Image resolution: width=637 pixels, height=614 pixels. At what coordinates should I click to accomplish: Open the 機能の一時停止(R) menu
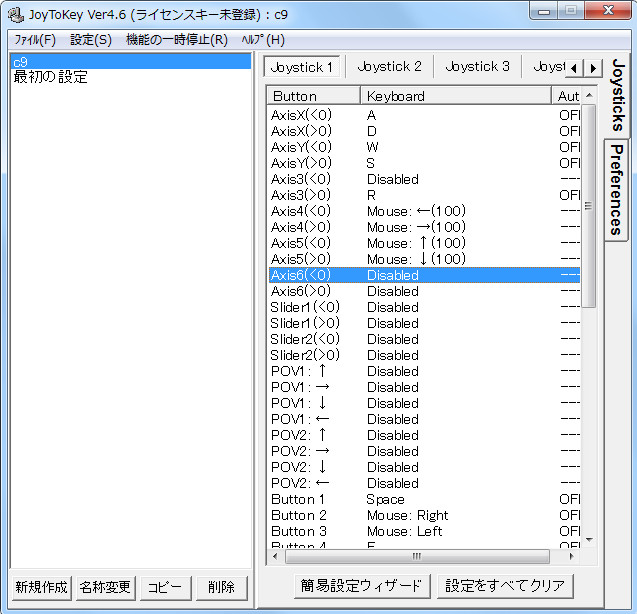pyautogui.click(x=177, y=40)
